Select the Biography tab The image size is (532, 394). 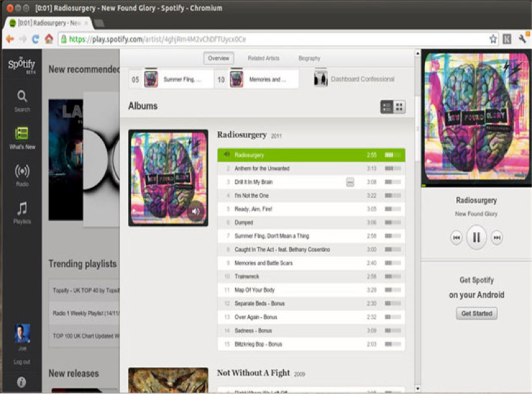point(309,58)
